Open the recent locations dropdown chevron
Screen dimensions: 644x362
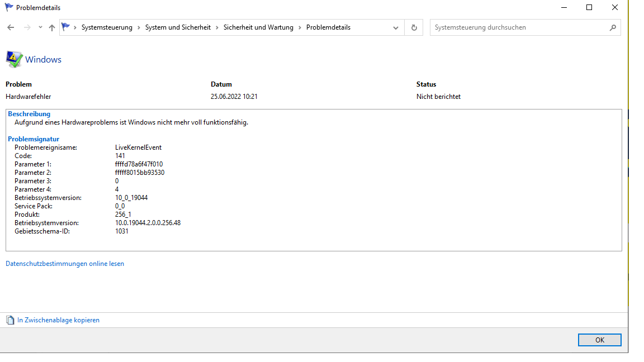coord(40,27)
